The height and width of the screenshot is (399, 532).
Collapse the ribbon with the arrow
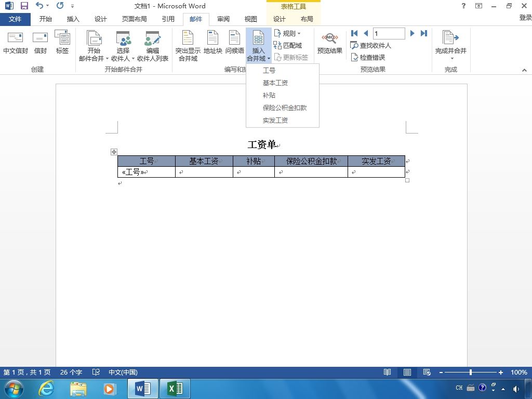click(524, 70)
